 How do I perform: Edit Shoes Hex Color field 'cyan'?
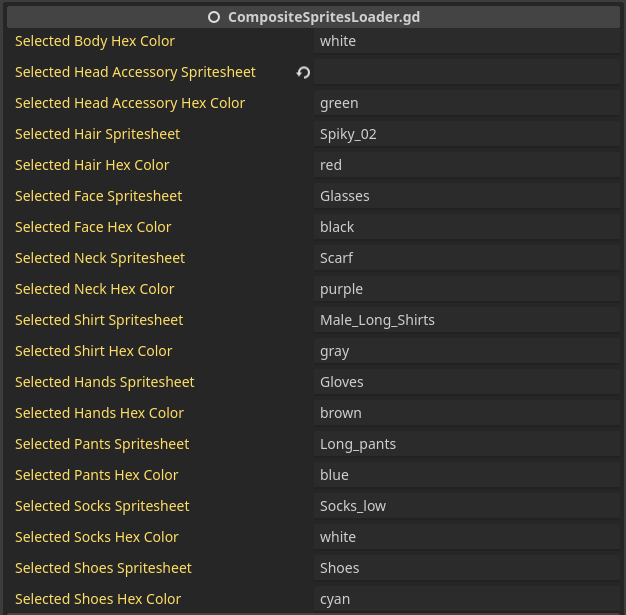coord(467,599)
